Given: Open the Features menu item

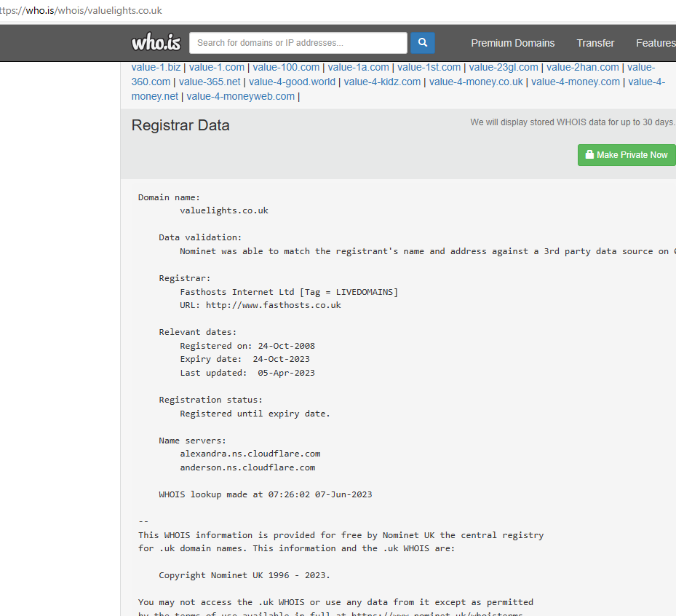Looking at the screenshot, I should pyautogui.click(x=655, y=43).
